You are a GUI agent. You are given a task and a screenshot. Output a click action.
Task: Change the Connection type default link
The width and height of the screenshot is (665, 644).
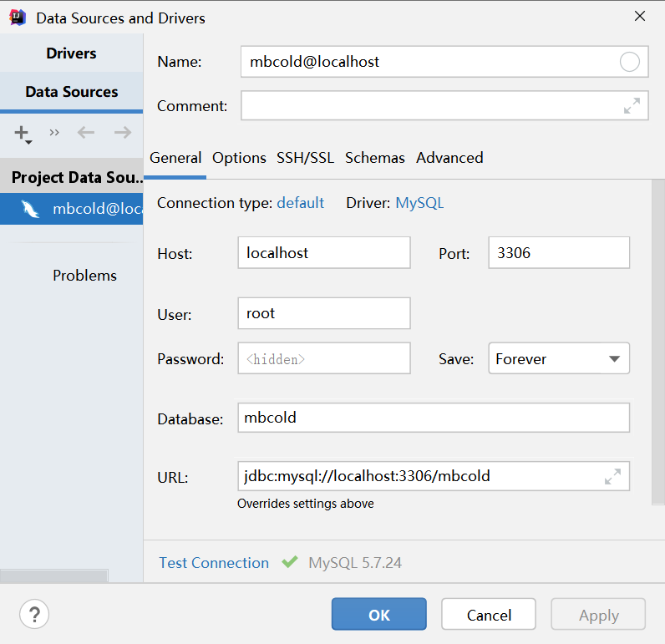pyautogui.click(x=301, y=203)
